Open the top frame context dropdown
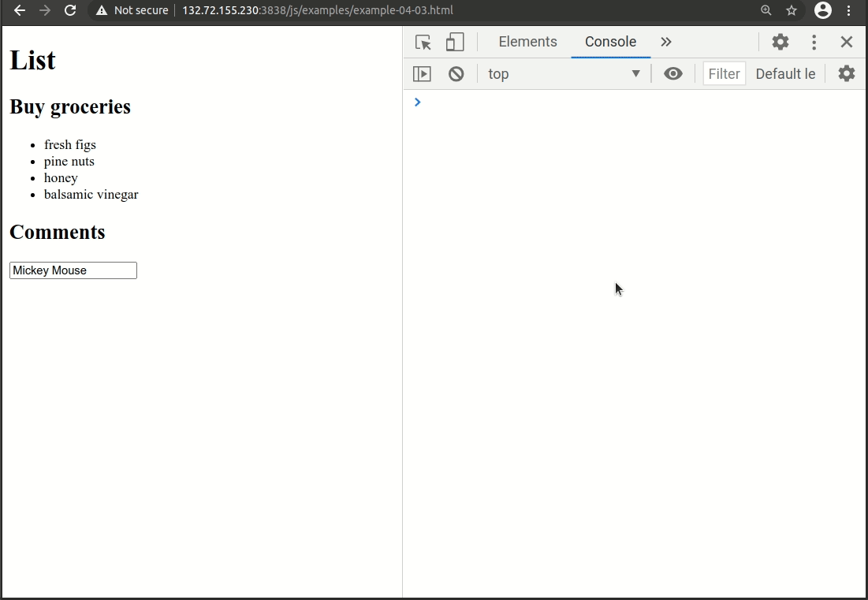This screenshot has width=868, height=600. (564, 73)
